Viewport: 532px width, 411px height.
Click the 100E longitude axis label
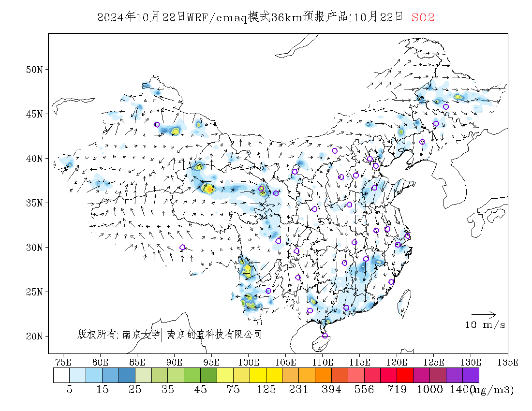(249, 362)
